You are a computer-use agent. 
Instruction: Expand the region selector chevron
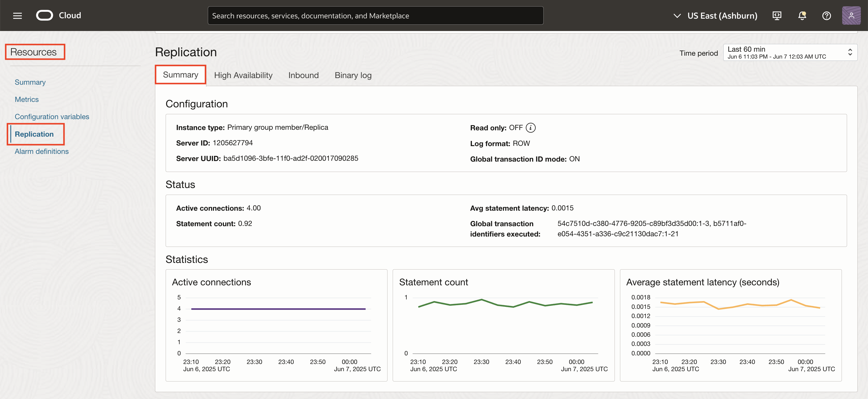tap(677, 16)
